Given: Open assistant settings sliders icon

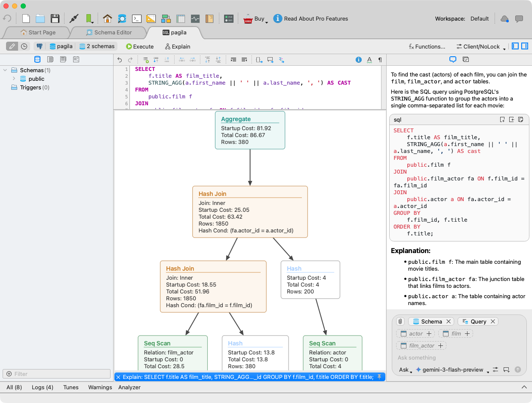Looking at the screenshot, I should 495,369.
